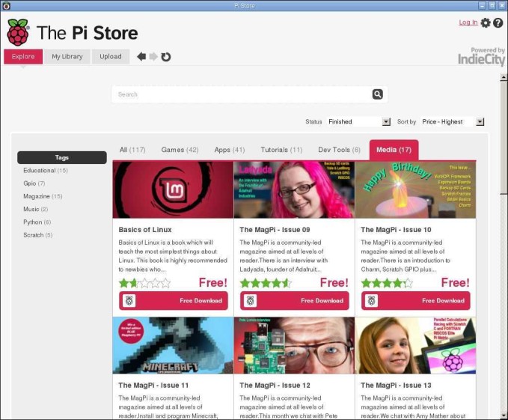Select the Games (42) category tab
Screen dimensions: 508x420
[180, 150]
